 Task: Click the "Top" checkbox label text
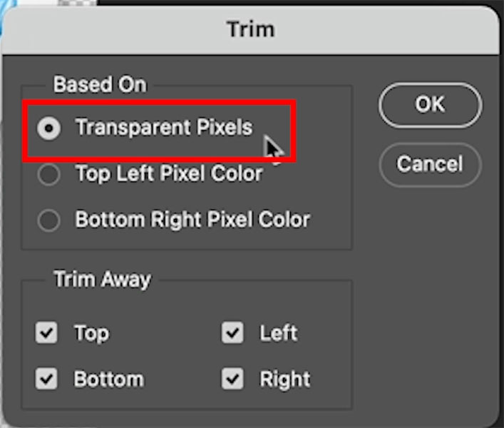point(92,333)
